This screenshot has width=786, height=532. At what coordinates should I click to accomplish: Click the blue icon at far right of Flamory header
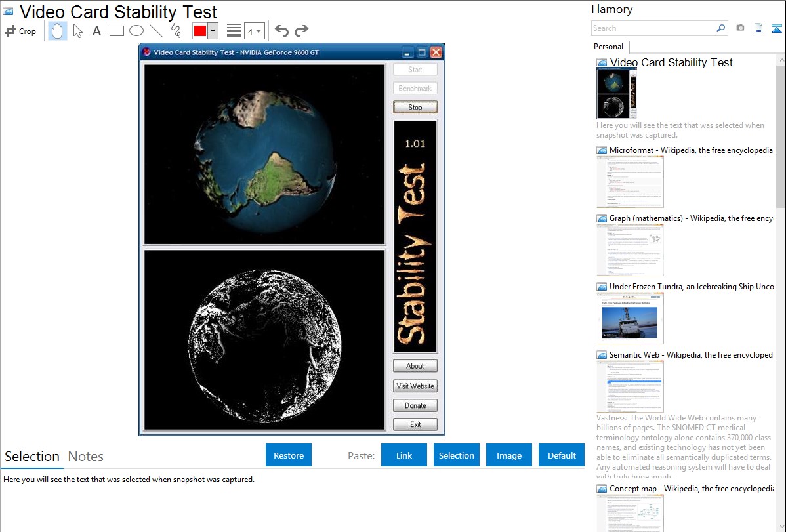pyautogui.click(x=776, y=28)
